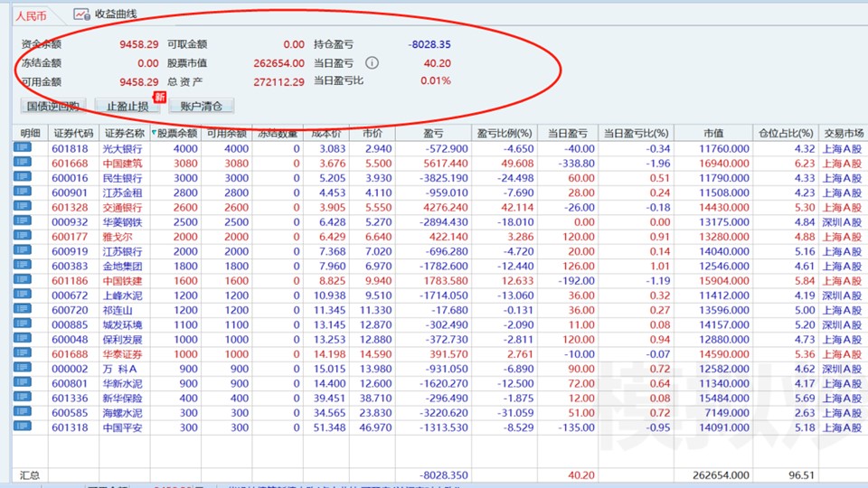
Task: Open details icon for 江苏银行 row
Action: 23,250
